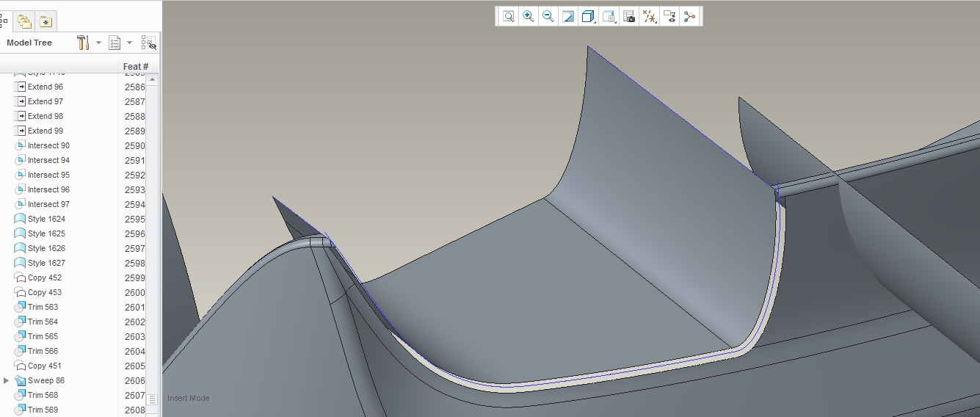Switch to the Favorites folder tab
The image size is (980, 417).
point(46,21)
